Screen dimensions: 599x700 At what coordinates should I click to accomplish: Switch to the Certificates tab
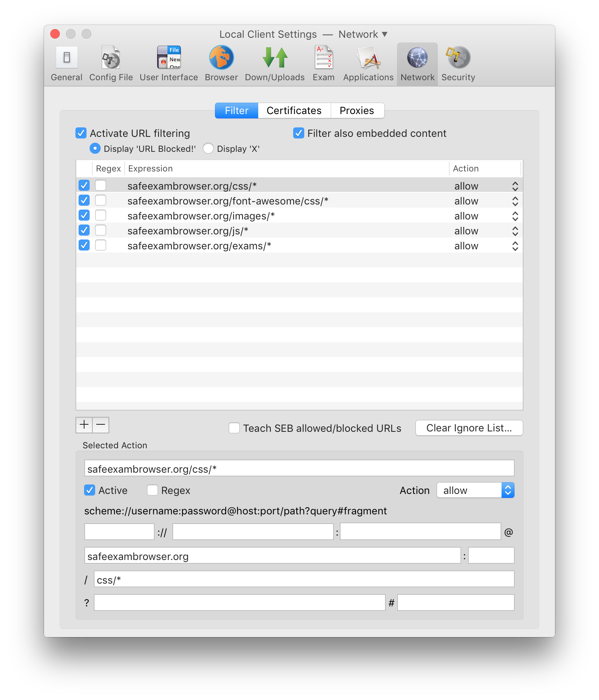[x=294, y=111]
